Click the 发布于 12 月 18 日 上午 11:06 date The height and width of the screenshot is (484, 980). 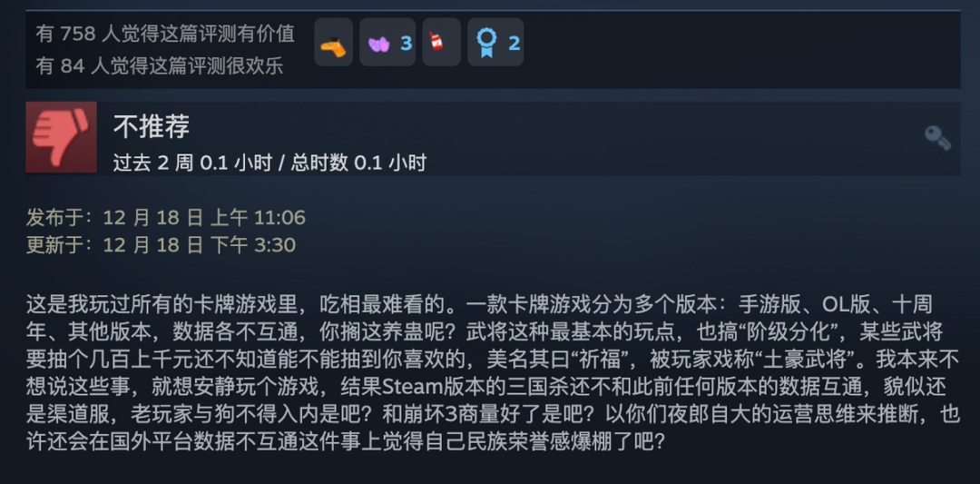(x=166, y=218)
